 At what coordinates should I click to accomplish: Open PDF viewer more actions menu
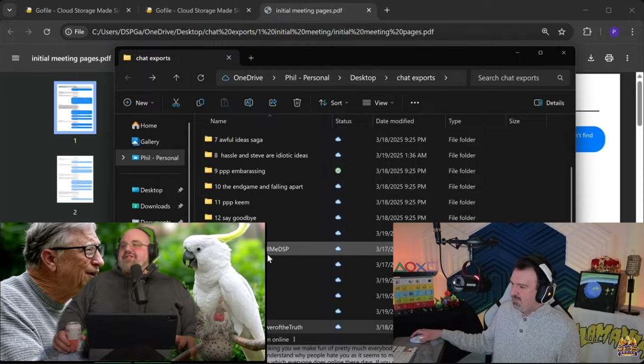pyautogui.click(x=628, y=58)
